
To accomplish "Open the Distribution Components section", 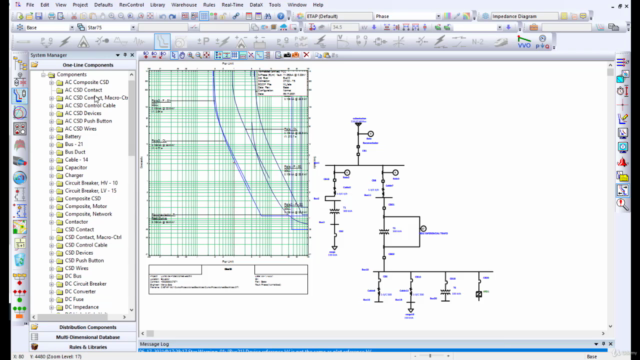I will point(83,327).
